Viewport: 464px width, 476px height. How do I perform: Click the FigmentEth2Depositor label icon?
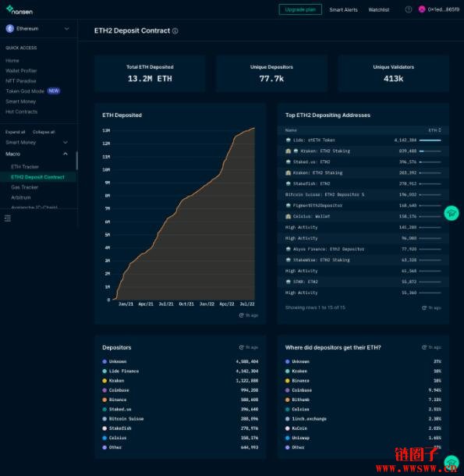pyautogui.click(x=289, y=205)
